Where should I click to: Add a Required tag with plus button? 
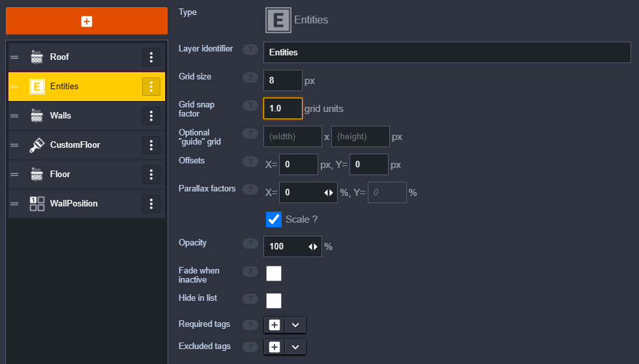pyautogui.click(x=275, y=325)
